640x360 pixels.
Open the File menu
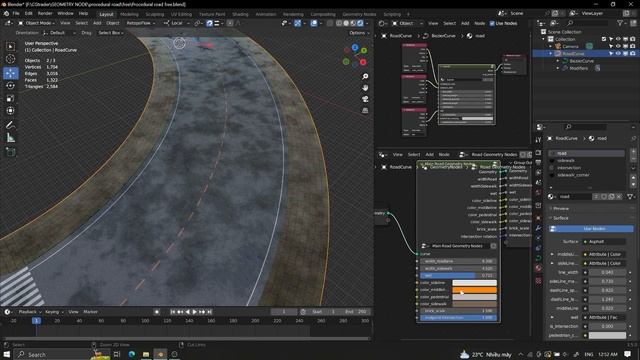(16, 13)
